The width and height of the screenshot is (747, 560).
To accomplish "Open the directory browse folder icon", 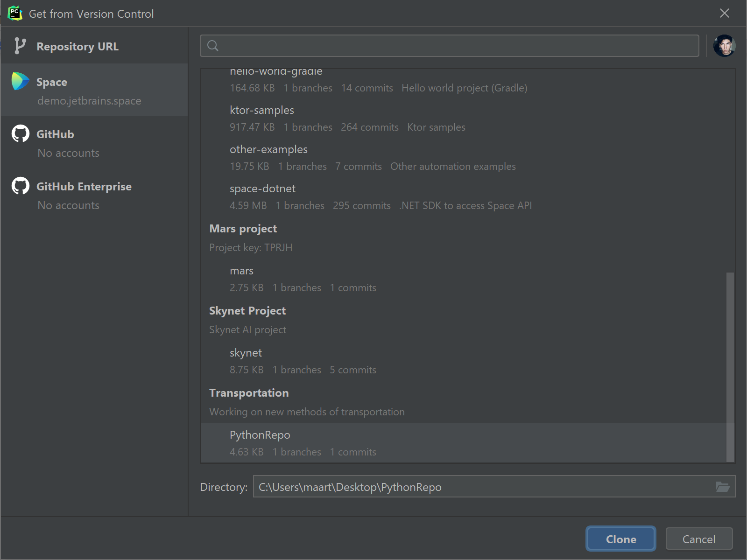I will pos(722,487).
